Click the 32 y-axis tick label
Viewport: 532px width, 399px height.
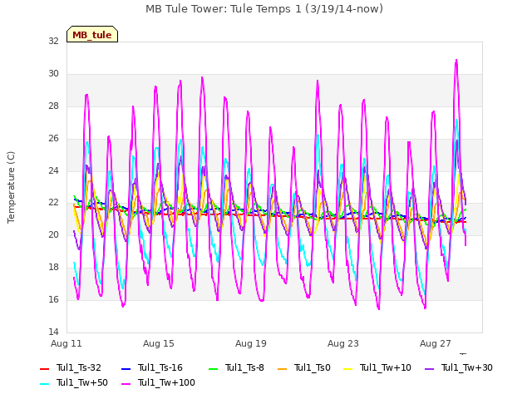click(x=53, y=41)
